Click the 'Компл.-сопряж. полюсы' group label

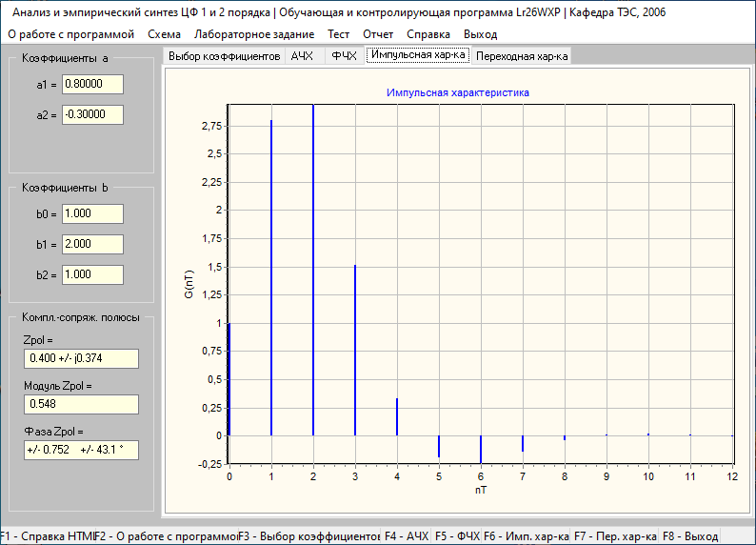click(81, 317)
